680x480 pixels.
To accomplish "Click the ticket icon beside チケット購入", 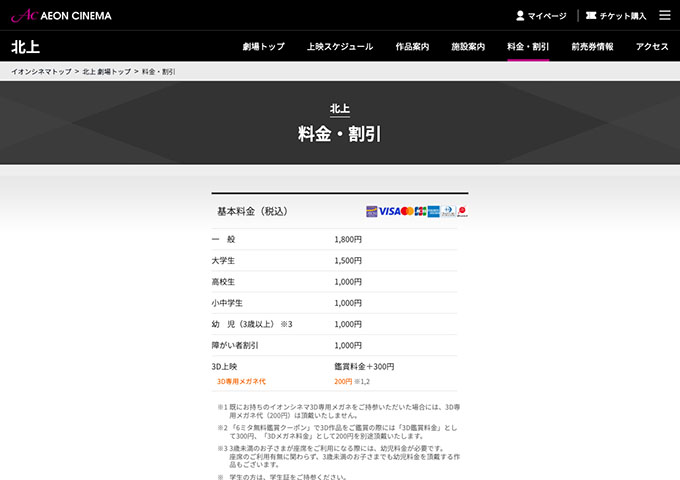I will click(591, 16).
